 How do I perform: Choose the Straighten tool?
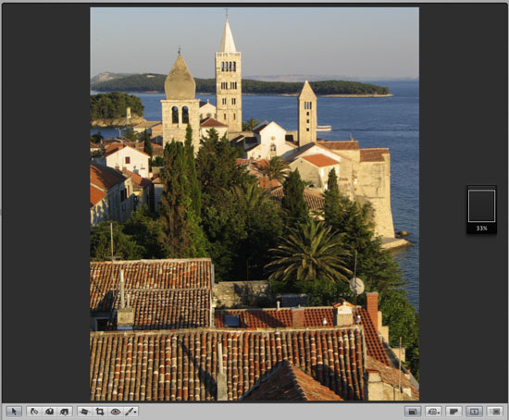(x=84, y=412)
